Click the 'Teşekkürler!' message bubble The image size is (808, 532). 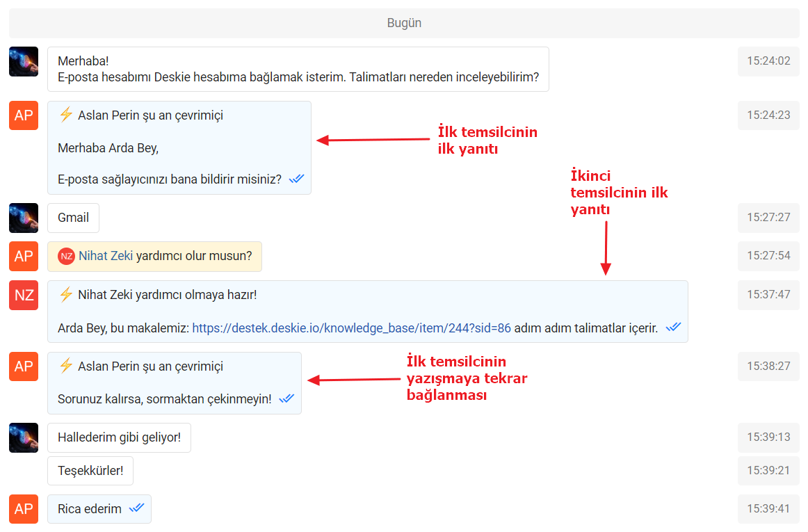(90, 471)
